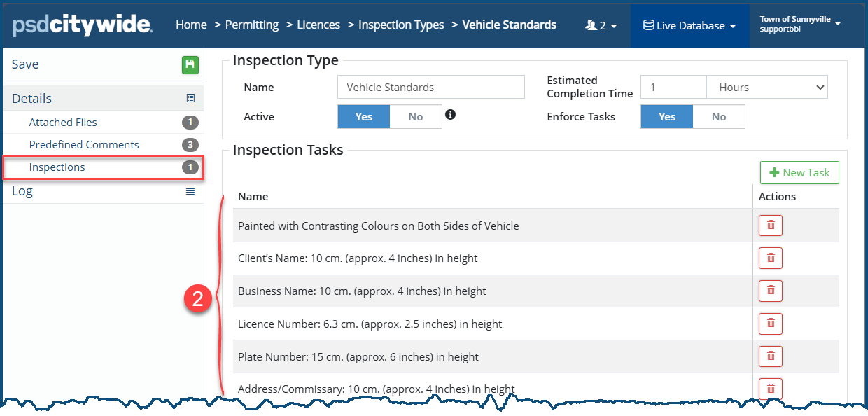This screenshot has height=416, width=868.
Task: Open the users count dropdown
Action: pos(601,26)
